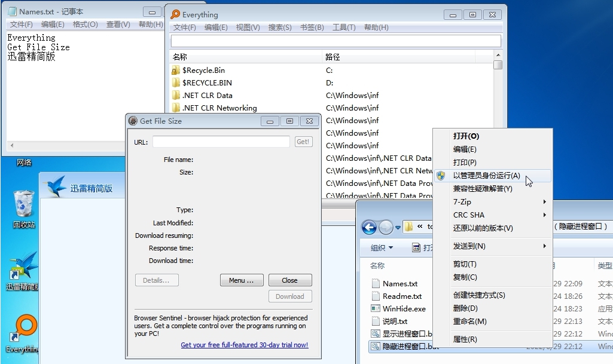Click the Explorer Forward navigation arrow
This screenshot has width=613, height=364.
[x=386, y=227]
